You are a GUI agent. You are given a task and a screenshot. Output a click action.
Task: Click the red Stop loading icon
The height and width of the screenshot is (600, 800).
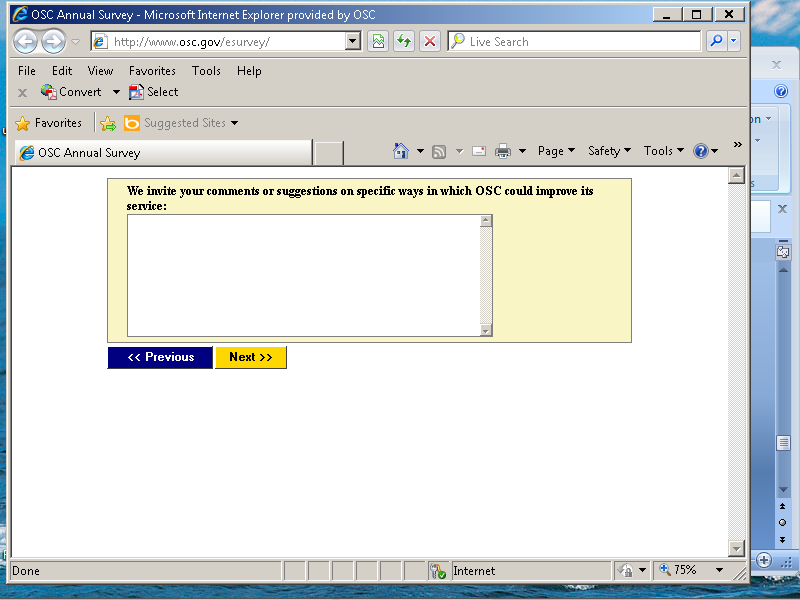430,41
